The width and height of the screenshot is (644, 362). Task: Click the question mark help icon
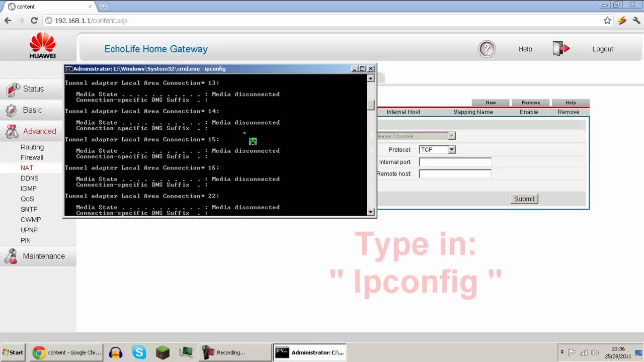point(487,49)
